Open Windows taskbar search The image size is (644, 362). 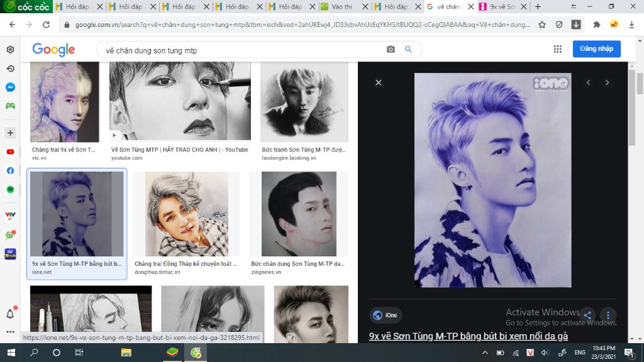click(x=34, y=353)
